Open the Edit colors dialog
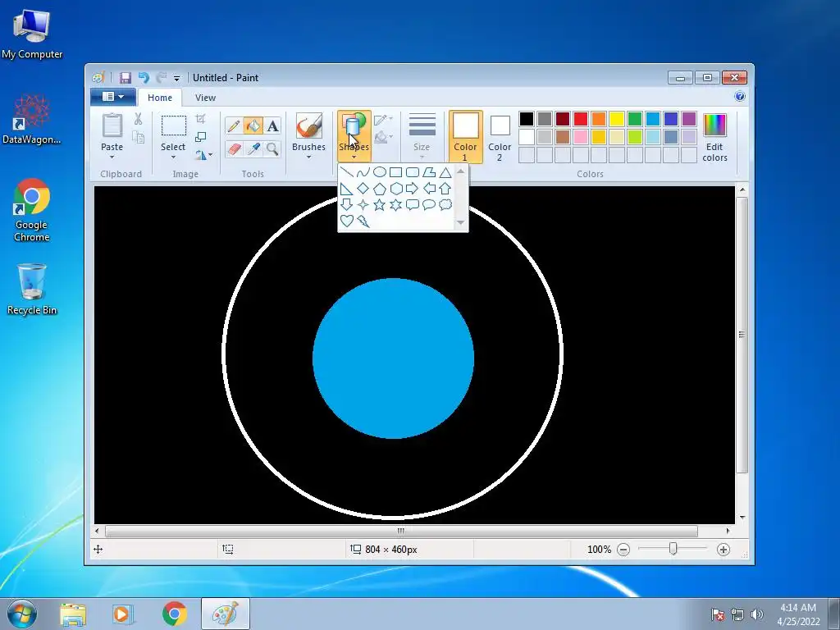 click(714, 138)
